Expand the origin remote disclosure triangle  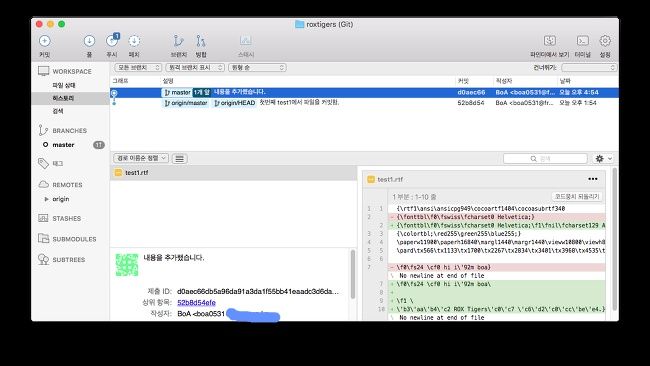pos(46,199)
